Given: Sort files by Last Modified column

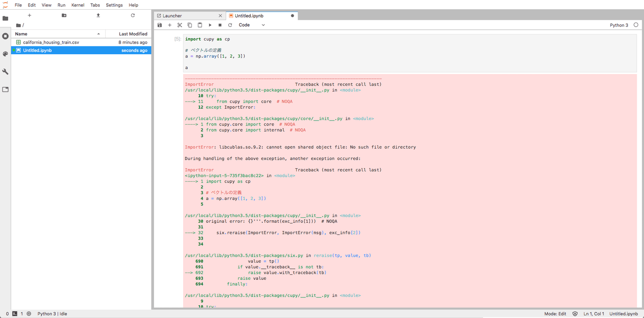Looking at the screenshot, I should [x=132, y=34].
